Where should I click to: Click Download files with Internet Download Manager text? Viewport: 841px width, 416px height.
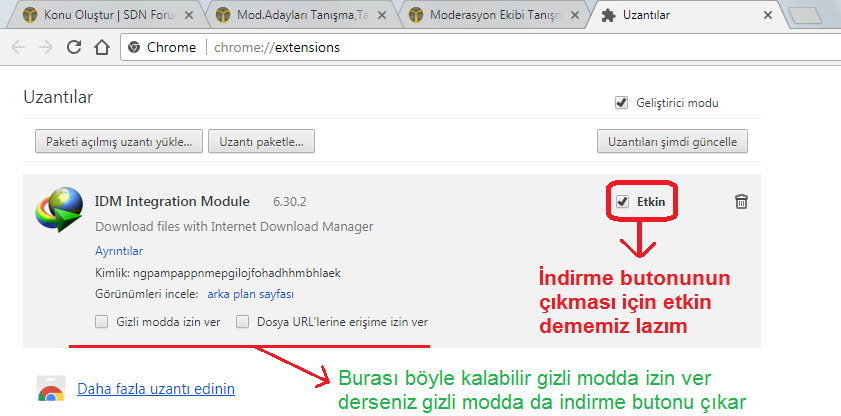234,227
